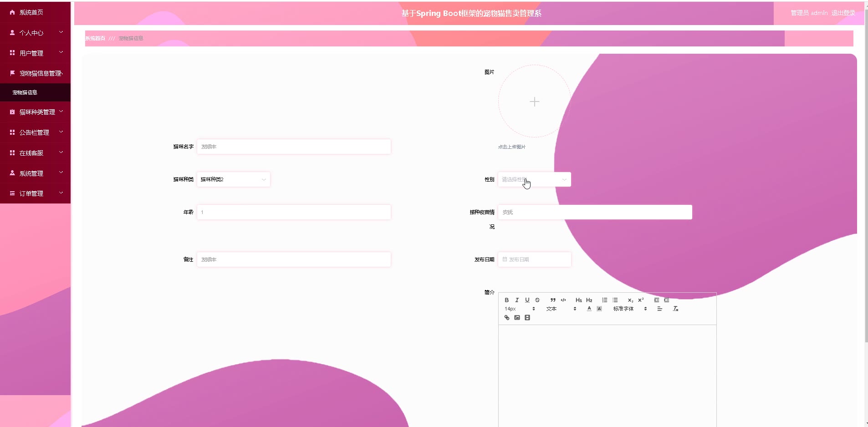This screenshot has height=427, width=868.
Task: Click the 点击上传图片 hint text
Action: point(512,147)
